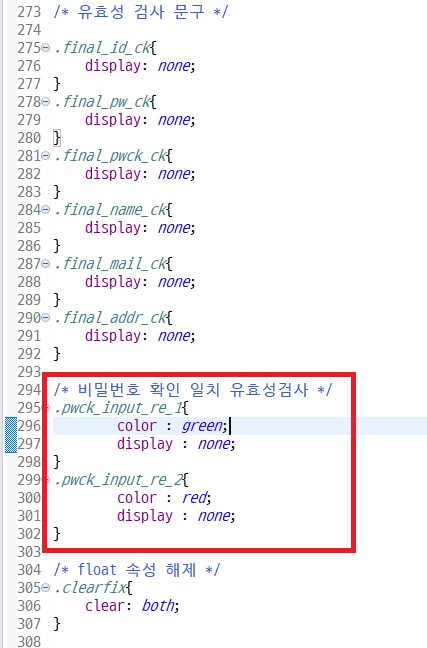Screen dimensions: 427x648
Task: Place cursor on the red color value
Action: (194, 498)
